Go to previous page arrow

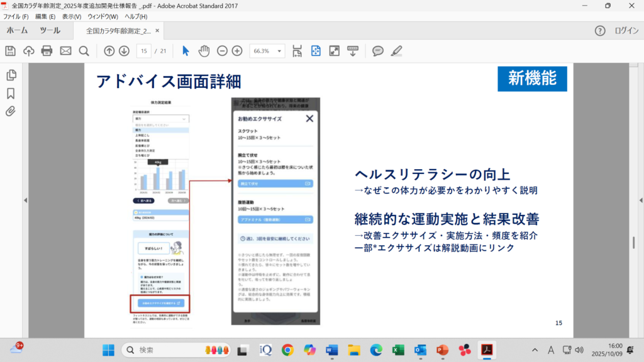[109, 51]
